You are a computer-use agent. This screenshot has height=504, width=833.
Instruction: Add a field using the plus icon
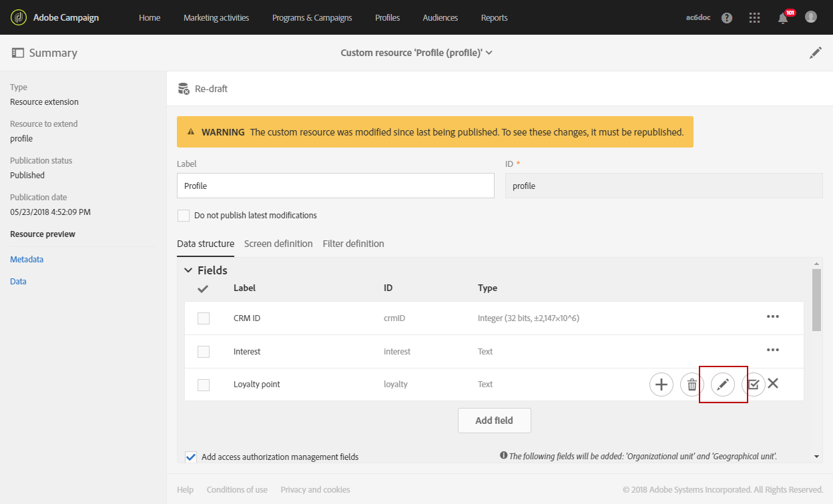[661, 385]
